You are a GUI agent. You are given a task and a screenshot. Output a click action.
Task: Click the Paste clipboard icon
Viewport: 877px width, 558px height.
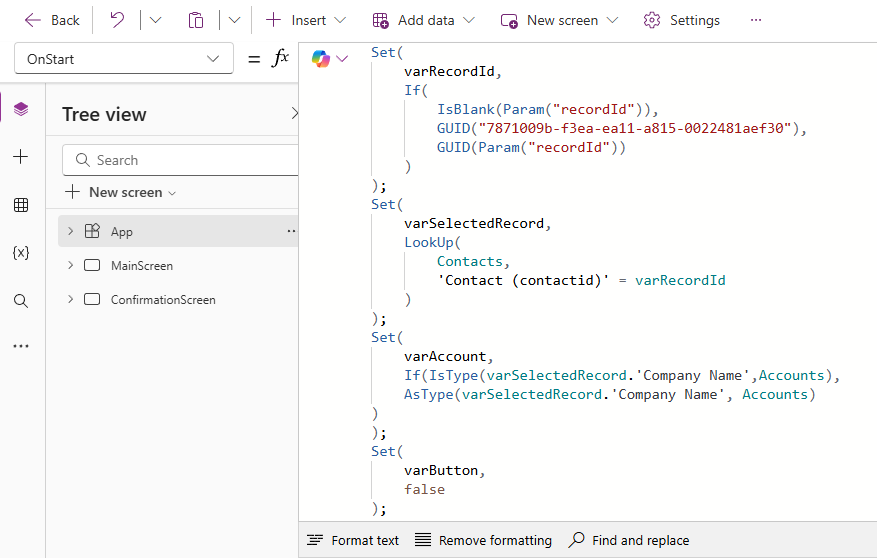click(196, 20)
